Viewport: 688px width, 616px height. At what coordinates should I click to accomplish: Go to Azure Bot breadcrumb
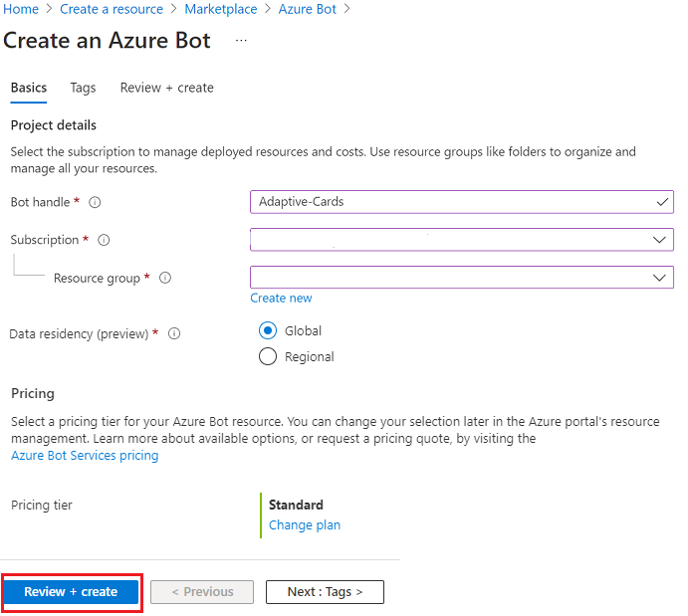[307, 9]
